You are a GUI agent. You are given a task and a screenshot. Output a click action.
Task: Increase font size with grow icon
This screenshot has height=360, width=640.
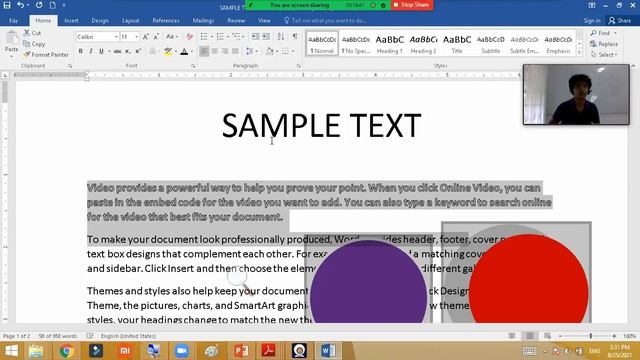click(146, 37)
